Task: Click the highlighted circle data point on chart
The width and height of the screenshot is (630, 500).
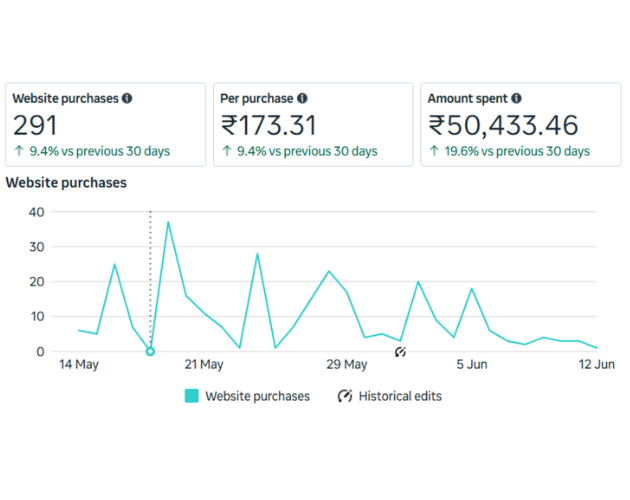Action: 150,351
